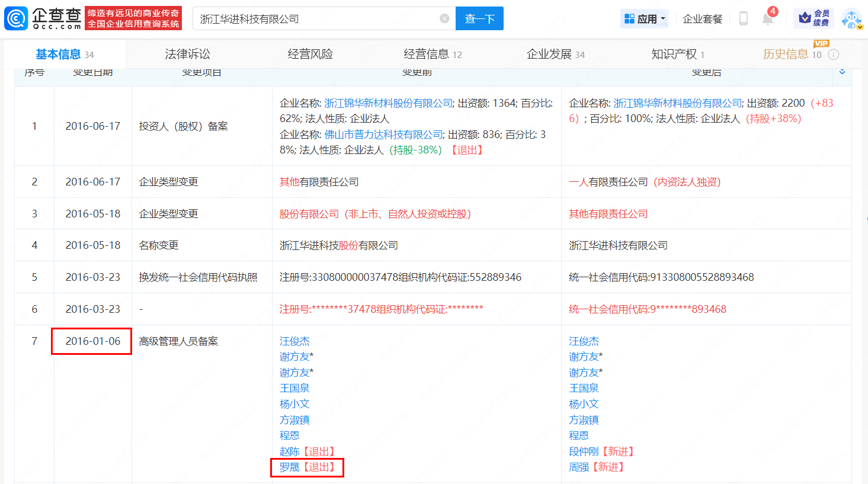Open the user avatar profile
The image size is (868, 484).
pos(851,19)
